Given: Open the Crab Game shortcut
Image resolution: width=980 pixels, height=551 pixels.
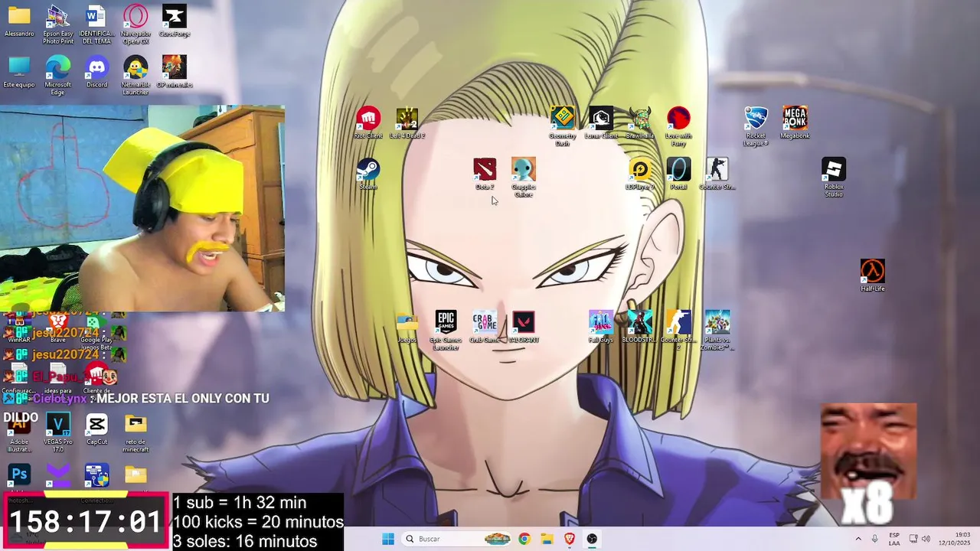Looking at the screenshot, I should pos(485,327).
